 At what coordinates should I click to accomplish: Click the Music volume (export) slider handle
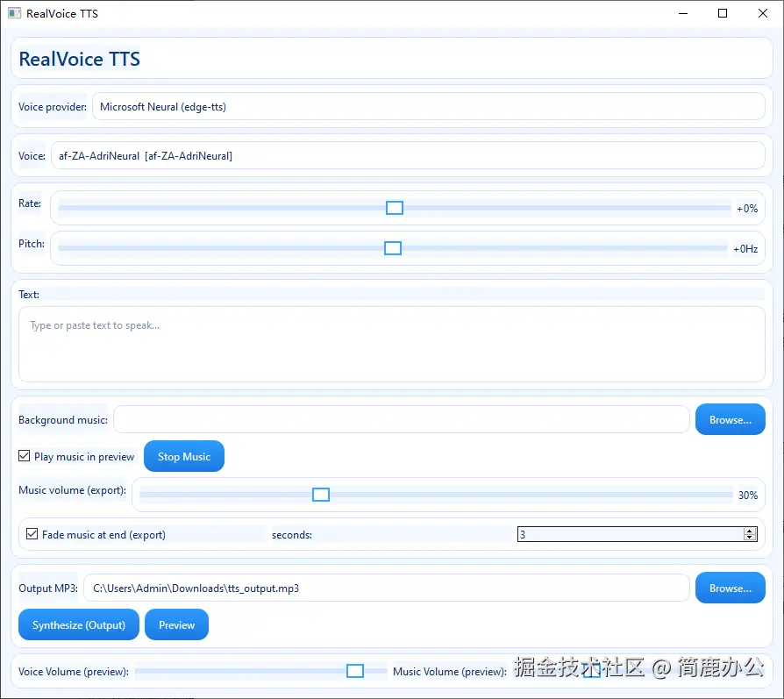[x=320, y=495]
